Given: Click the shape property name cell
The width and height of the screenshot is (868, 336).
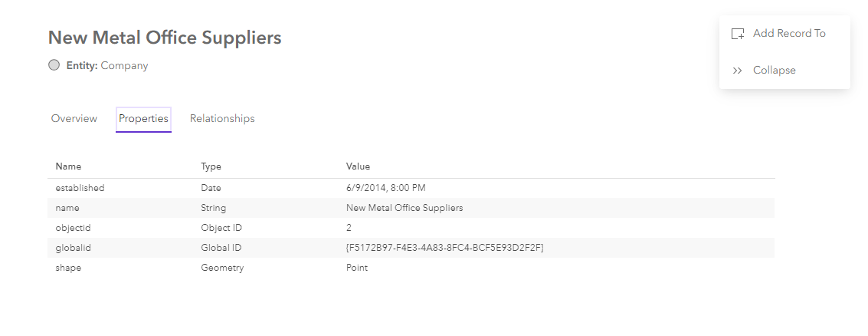Looking at the screenshot, I should click(67, 268).
